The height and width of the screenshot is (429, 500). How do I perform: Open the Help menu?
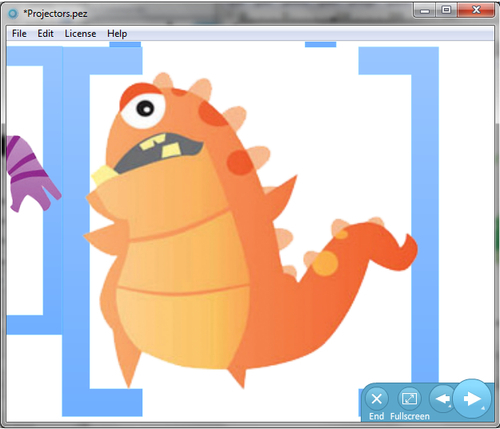(117, 34)
